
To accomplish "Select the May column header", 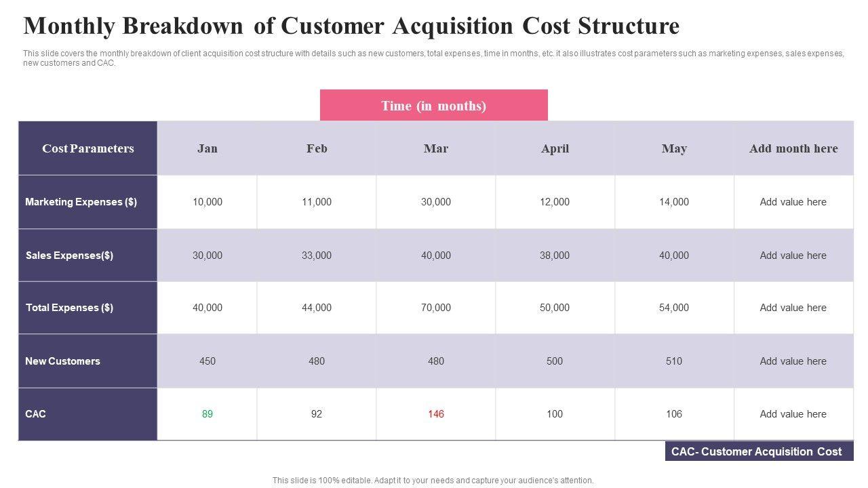I will pyautogui.click(x=674, y=148).
